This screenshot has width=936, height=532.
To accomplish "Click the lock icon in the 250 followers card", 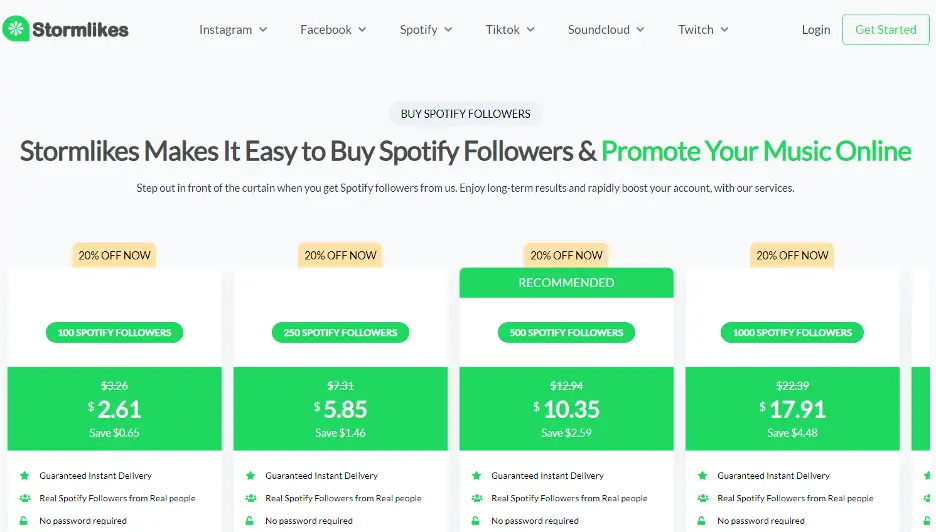I will pos(250,520).
